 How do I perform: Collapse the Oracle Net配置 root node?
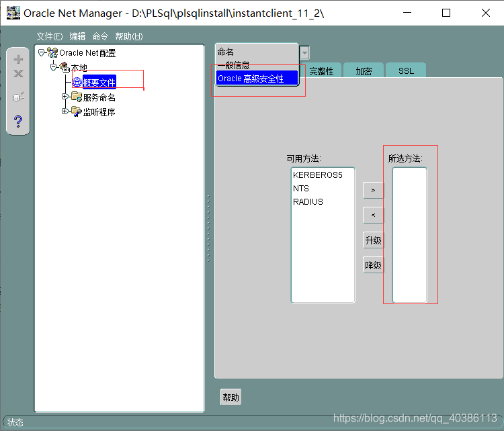click(41, 52)
